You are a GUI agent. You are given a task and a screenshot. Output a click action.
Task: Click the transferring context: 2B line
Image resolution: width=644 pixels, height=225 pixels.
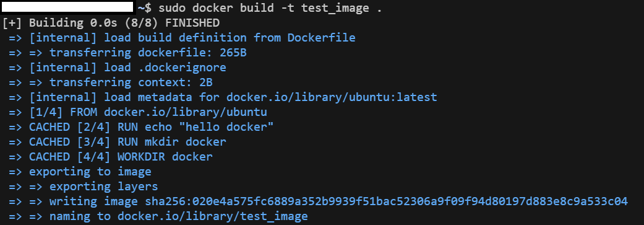[x=111, y=82]
